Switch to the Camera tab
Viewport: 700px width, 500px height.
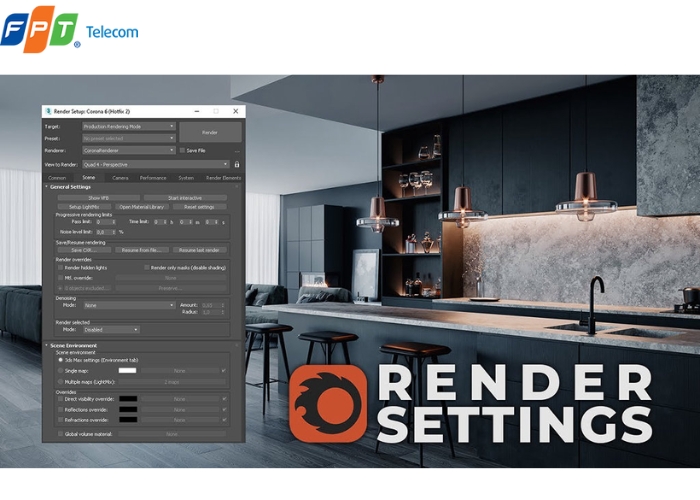tap(120, 178)
